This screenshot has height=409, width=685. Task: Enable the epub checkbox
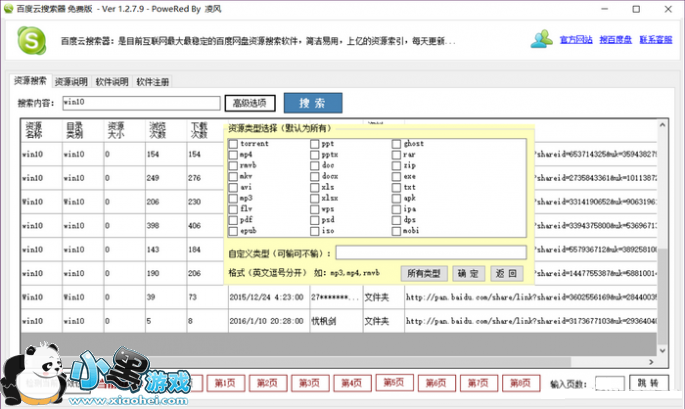coord(233,231)
